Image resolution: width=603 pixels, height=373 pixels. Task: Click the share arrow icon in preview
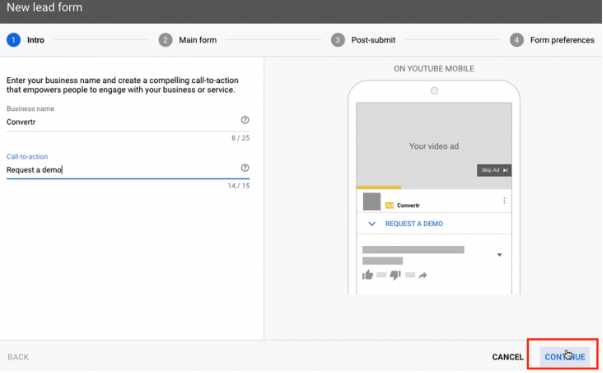pyautogui.click(x=423, y=275)
